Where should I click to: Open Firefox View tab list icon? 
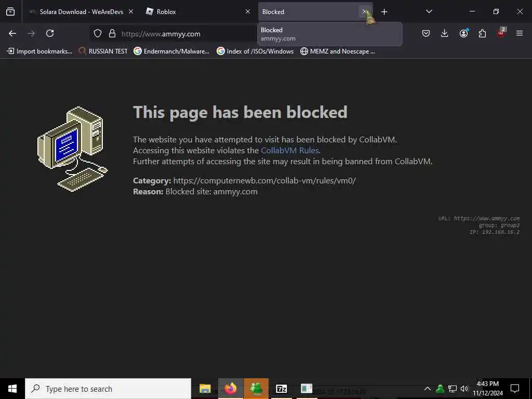point(10,12)
